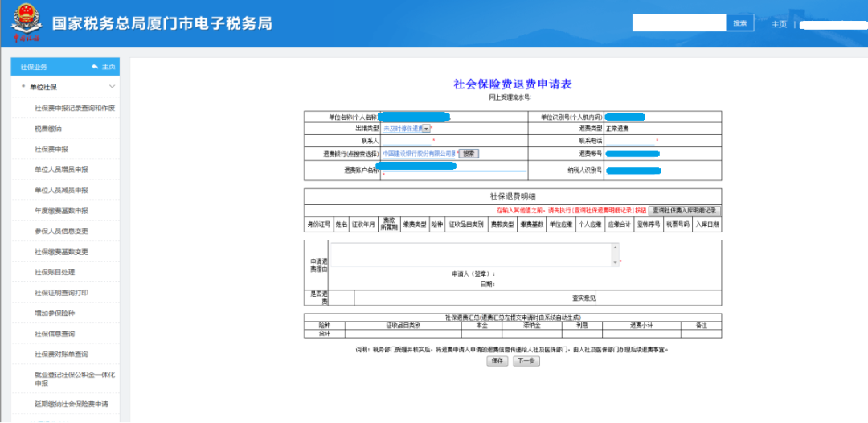Open 单位人员减员申报 in sidebar
This screenshot has width=868, height=423.
coord(61,190)
